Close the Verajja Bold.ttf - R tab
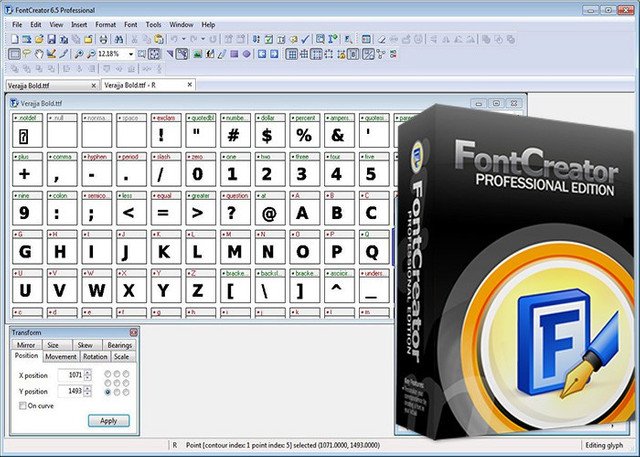This screenshot has width=640, height=457. click(x=190, y=85)
